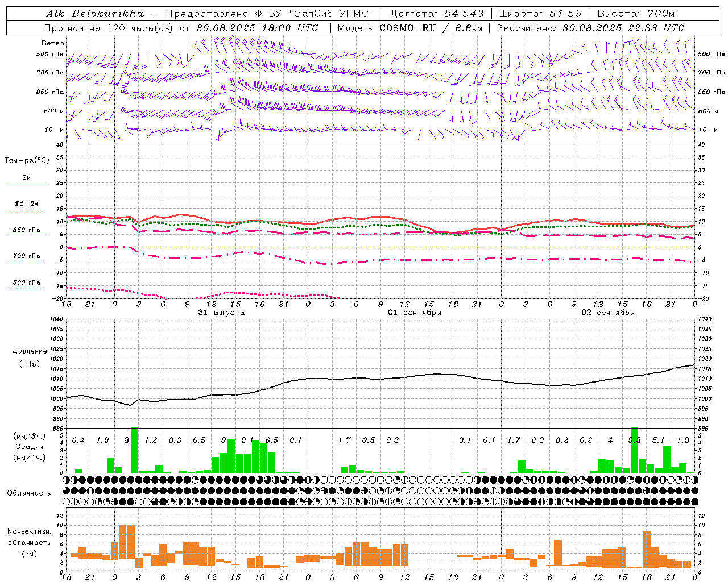
Task: Click the longitude value Долгота: 84.543
Action: [x=437, y=14]
